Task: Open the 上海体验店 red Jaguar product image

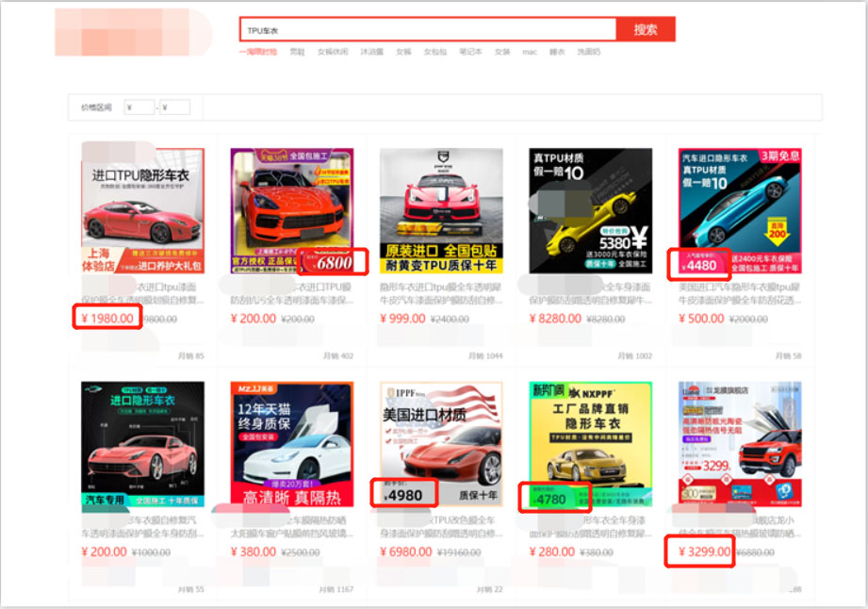Action: (142, 210)
